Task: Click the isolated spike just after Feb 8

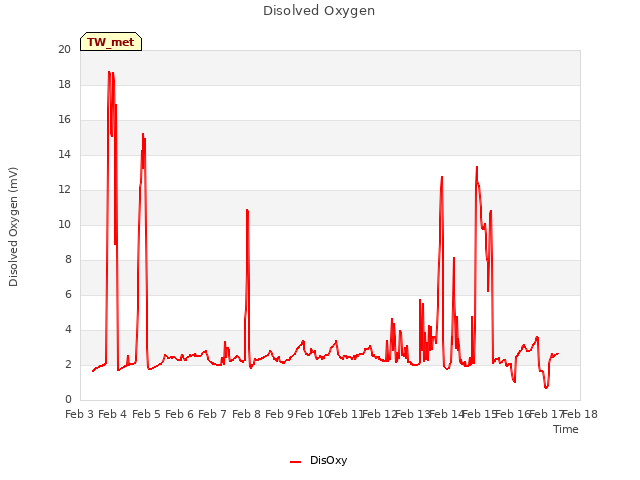Action: coord(247,210)
